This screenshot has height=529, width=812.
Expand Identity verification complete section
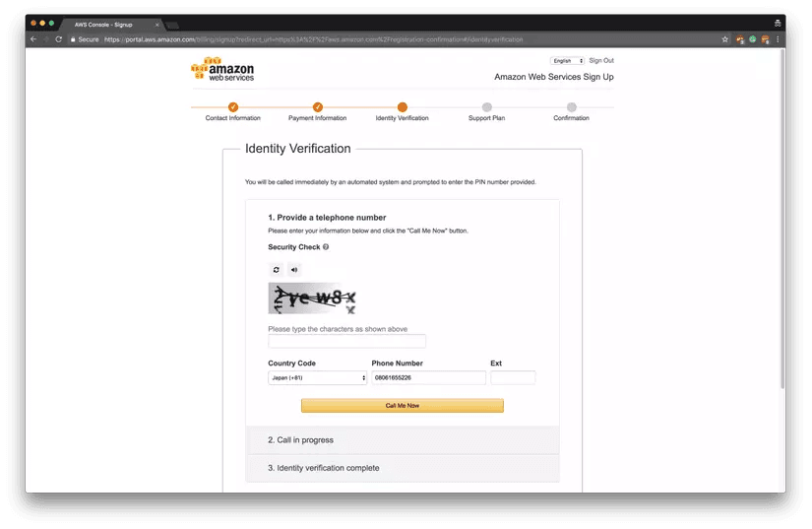403,468
